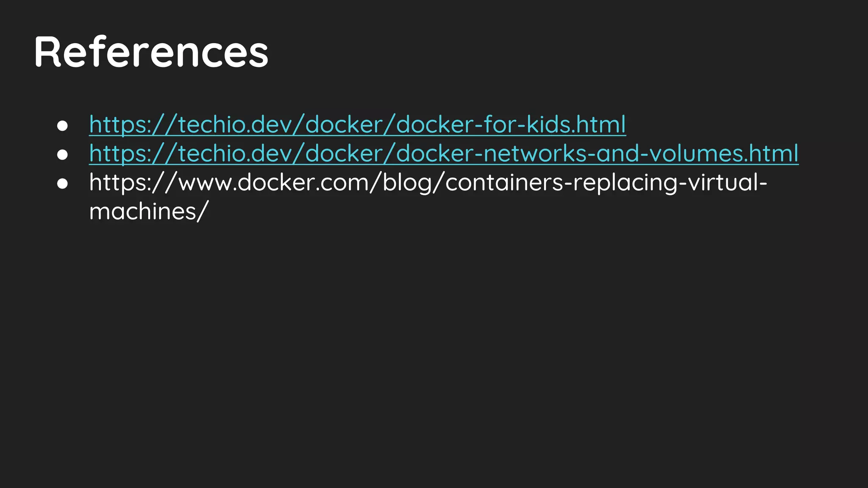Click the third bullet point marker
Screen dimensions: 868x488
[x=62, y=183]
